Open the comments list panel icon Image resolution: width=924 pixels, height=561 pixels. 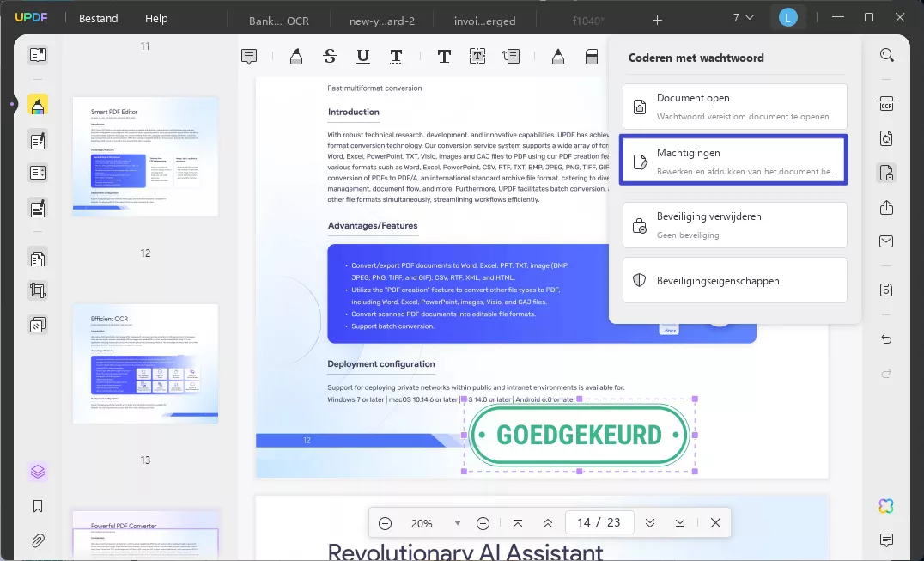pyautogui.click(x=886, y=540)
